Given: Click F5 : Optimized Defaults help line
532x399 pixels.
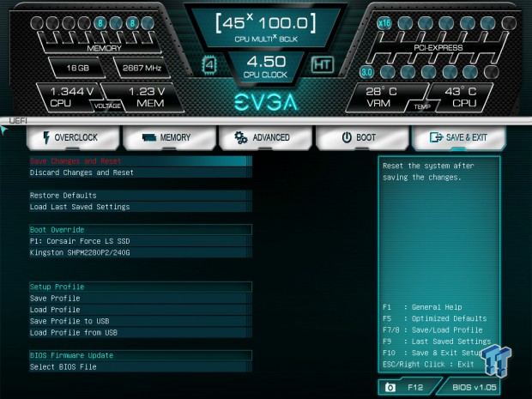Looking at the screenshot, I should 435,318.
